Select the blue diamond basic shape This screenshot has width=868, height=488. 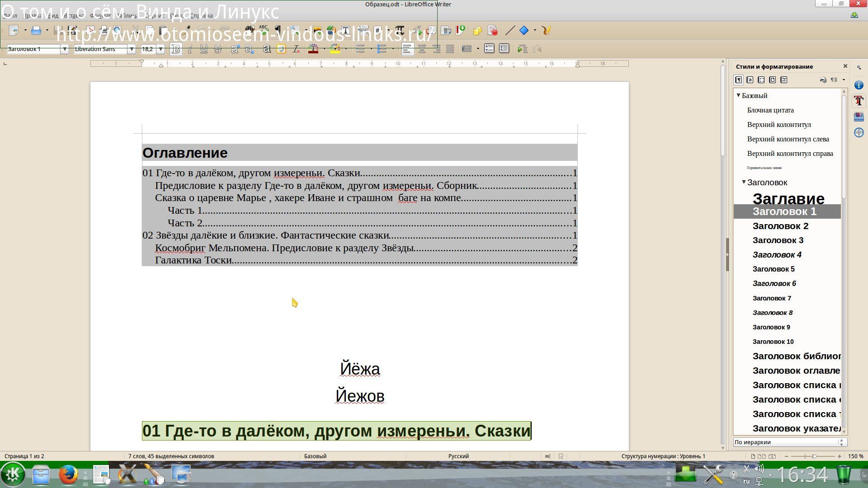[524, 30]
